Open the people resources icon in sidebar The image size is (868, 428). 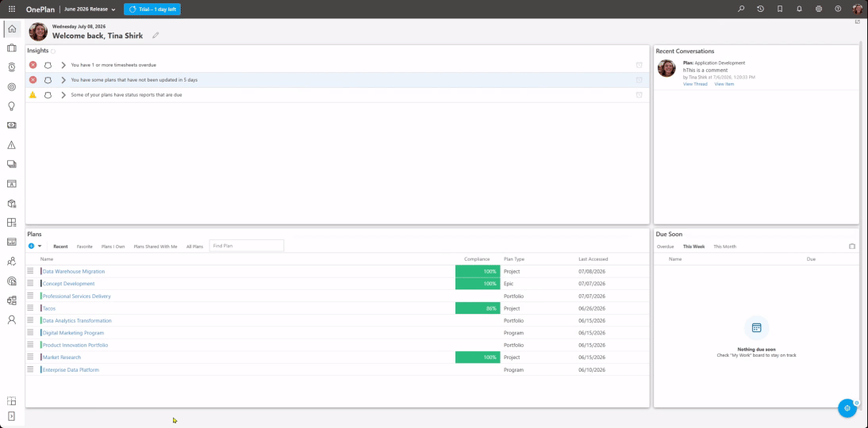pos(12,262)
